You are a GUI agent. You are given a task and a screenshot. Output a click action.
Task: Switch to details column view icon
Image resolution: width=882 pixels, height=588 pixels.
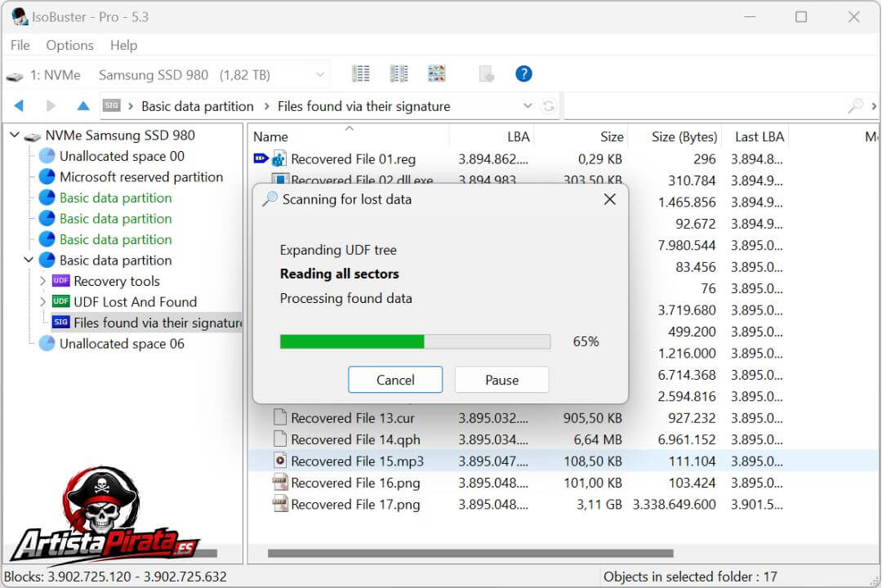tap(399, 73)
